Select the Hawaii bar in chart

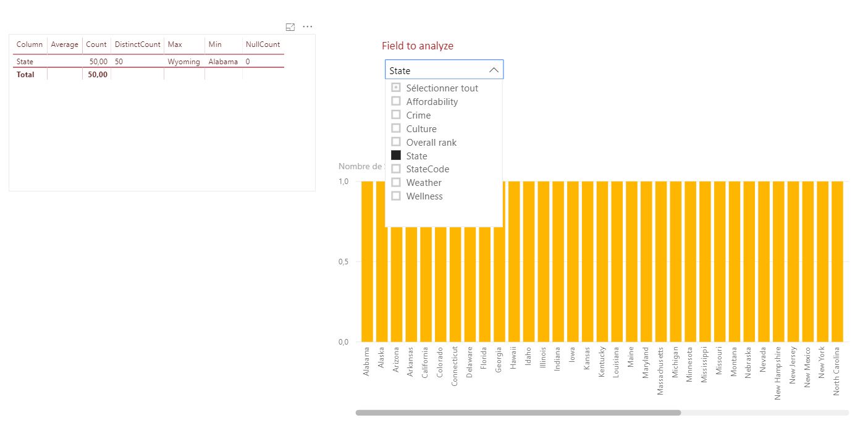click(x=514, y=261)
